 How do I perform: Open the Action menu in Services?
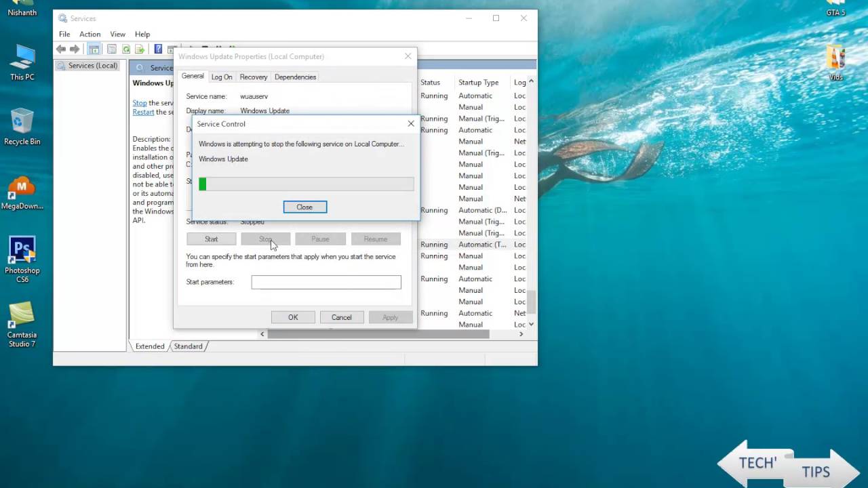[x=90, y=34]
